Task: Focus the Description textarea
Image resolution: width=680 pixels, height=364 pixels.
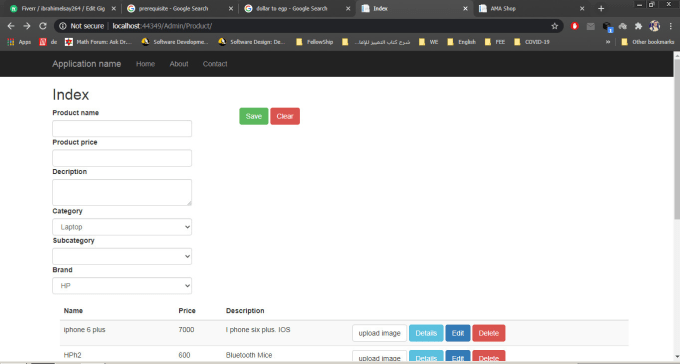Action: pos(122,192)
